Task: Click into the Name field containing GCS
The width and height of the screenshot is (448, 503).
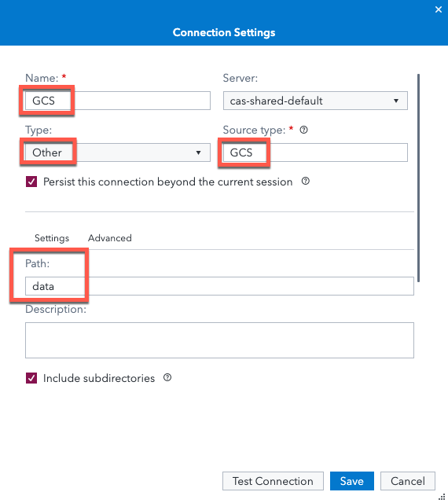Action: [x=118, y=101]
